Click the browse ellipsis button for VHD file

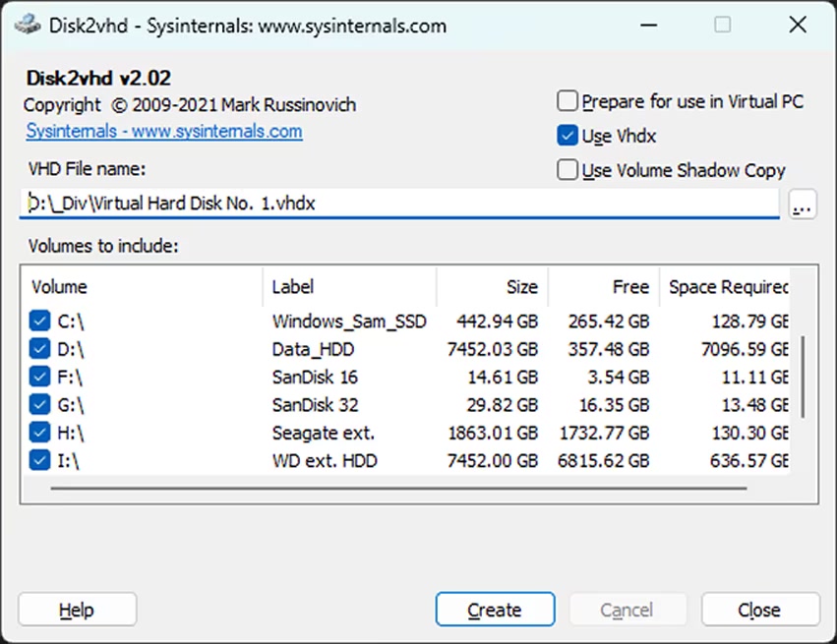803,205
